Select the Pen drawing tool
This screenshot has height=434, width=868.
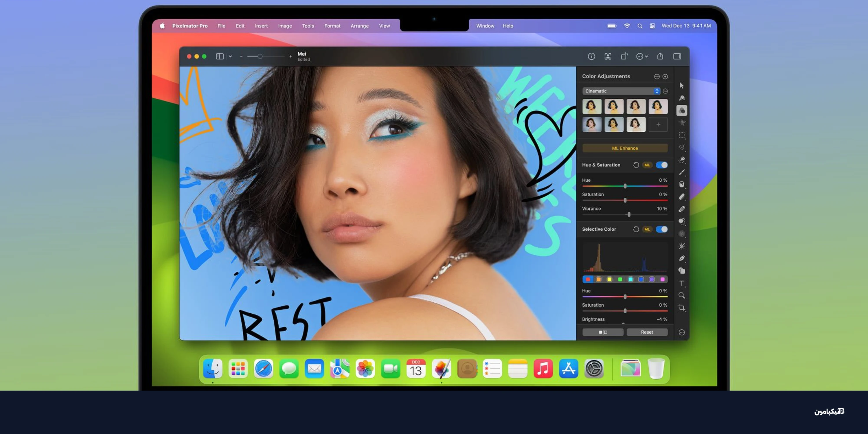click(681, 258)
